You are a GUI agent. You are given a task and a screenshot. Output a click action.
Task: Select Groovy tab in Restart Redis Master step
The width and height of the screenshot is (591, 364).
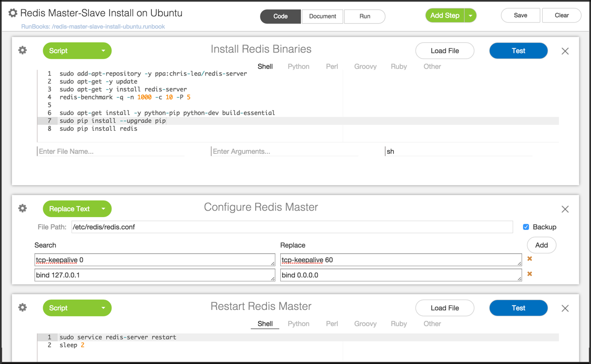click(x=365, y=324)
